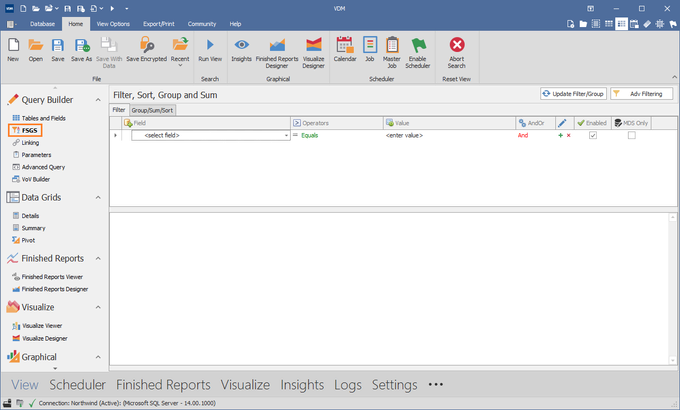Abort Search with the red X icon
Screen dimensions: 680x410
[x=457, y=53]
